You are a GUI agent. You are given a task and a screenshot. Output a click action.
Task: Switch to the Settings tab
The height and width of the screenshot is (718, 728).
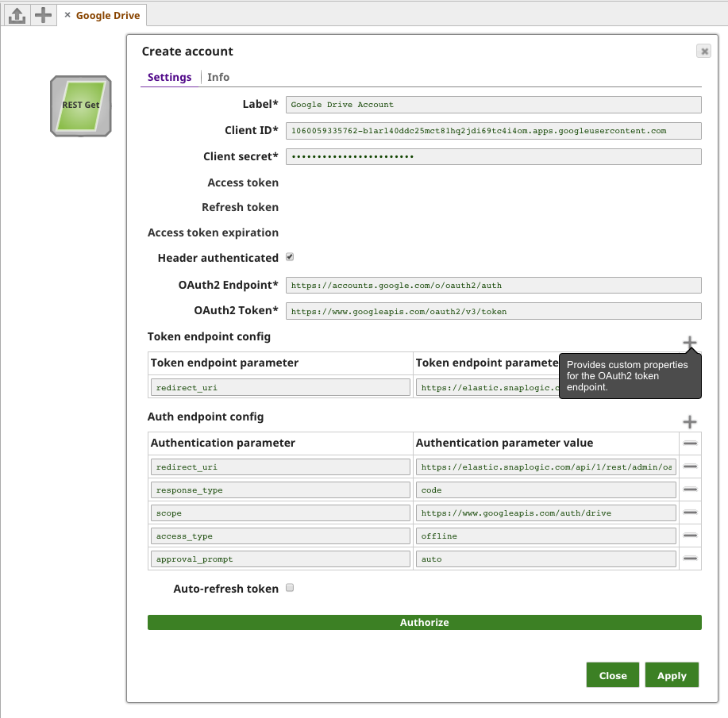[169, 77]
